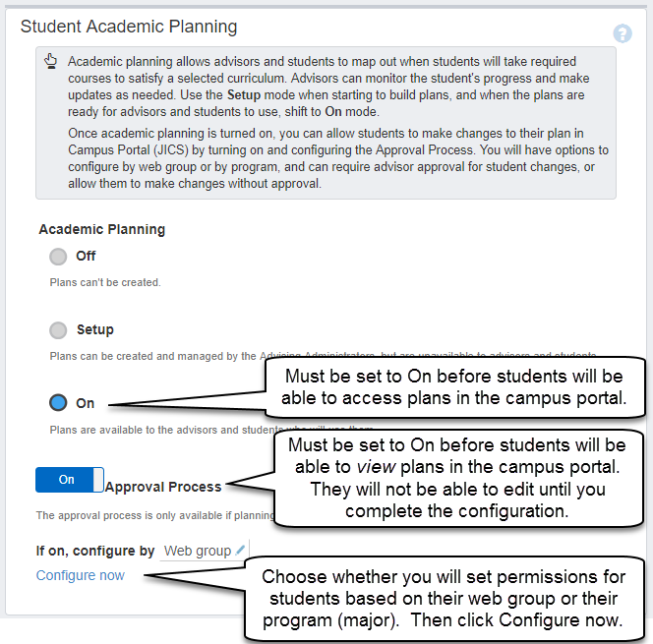Open the Web group configure-by dropdown
Viewport: 653px width, 644px height.
(x=199, y=551)
